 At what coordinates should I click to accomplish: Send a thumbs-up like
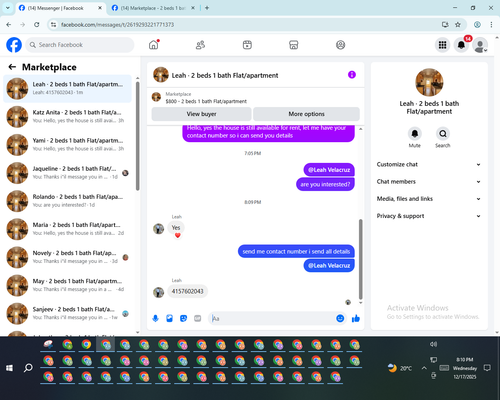[x=356, y=318]
